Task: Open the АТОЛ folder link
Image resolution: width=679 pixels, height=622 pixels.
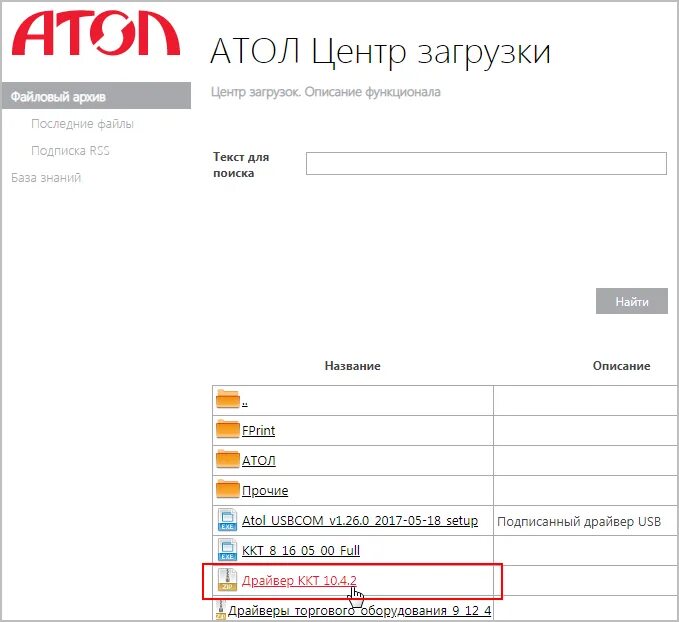Action: tap(259, 460)
